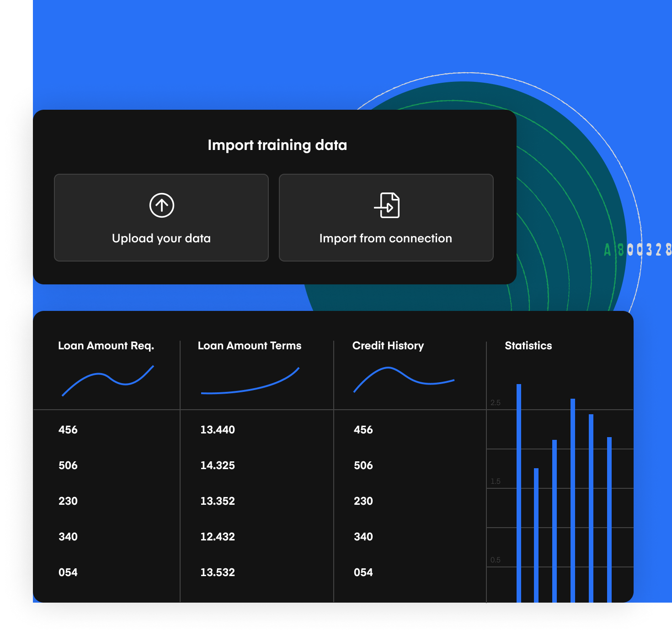Click the 2.5 axis label on Statistics chart
The width and height of the screenshot is (672, 636).
(496, 402)
